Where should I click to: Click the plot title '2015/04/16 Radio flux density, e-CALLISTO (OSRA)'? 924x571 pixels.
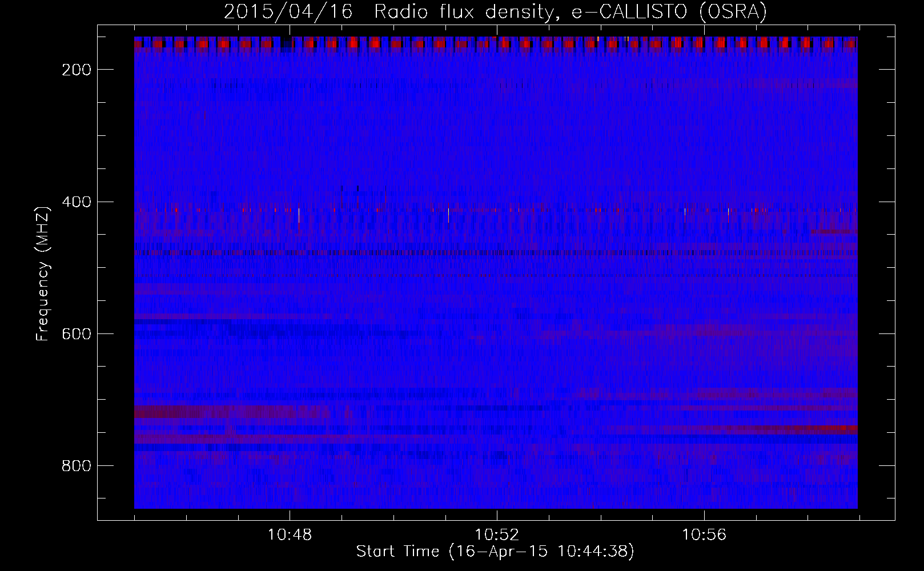pos(495,11)
